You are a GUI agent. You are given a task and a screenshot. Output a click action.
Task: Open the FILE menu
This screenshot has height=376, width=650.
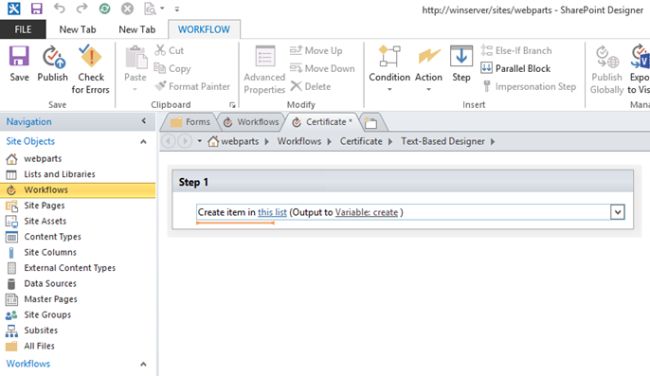coord(23,29)
